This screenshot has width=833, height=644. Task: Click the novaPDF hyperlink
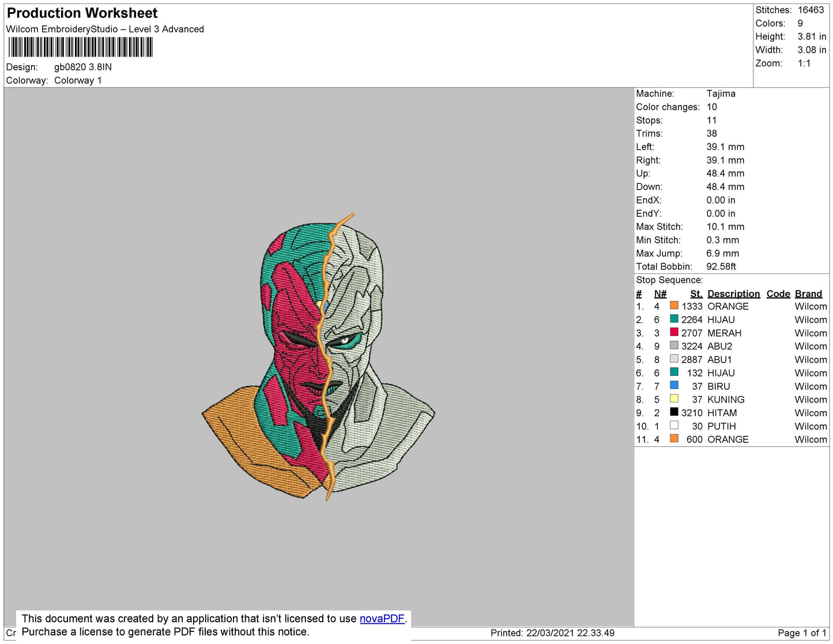(x=382, y=619)
